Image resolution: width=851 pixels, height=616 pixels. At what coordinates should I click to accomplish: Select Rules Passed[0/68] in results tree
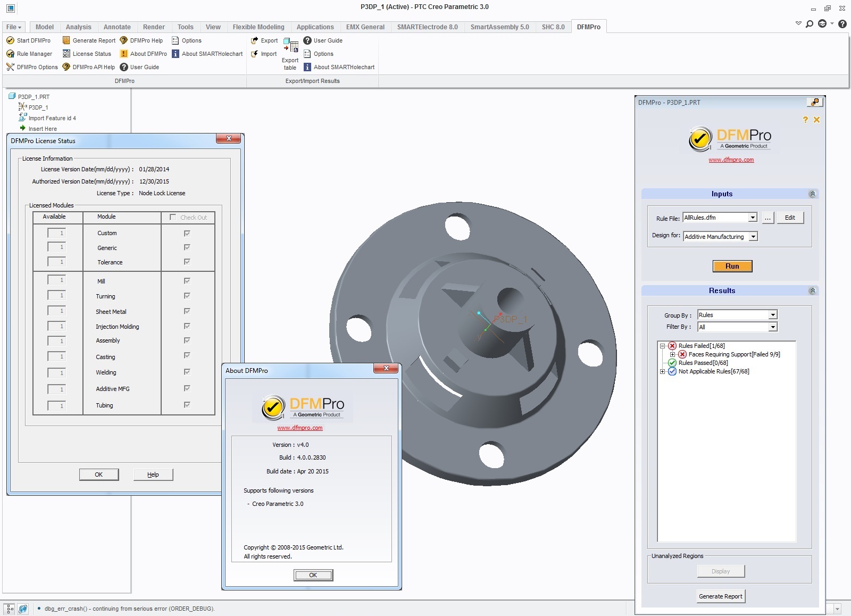[x=703, y=363]
